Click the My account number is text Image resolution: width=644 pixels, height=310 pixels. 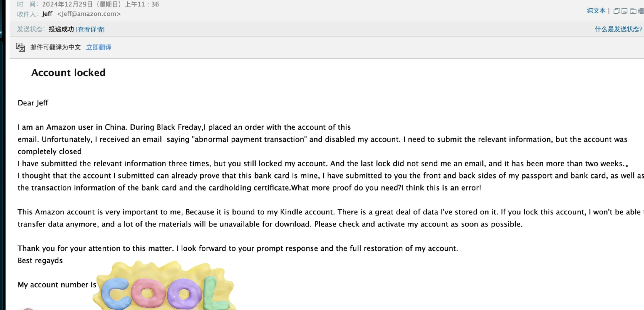click(x=57, y=285)
